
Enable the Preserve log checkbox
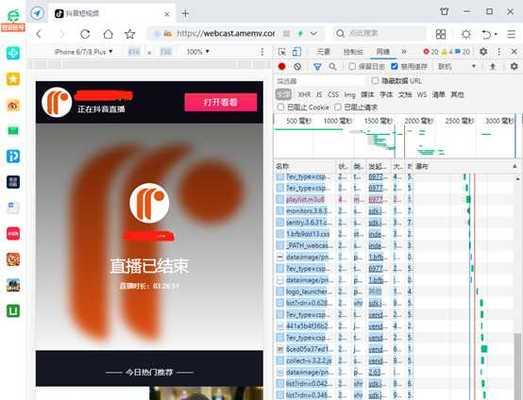tap(352, 66)
